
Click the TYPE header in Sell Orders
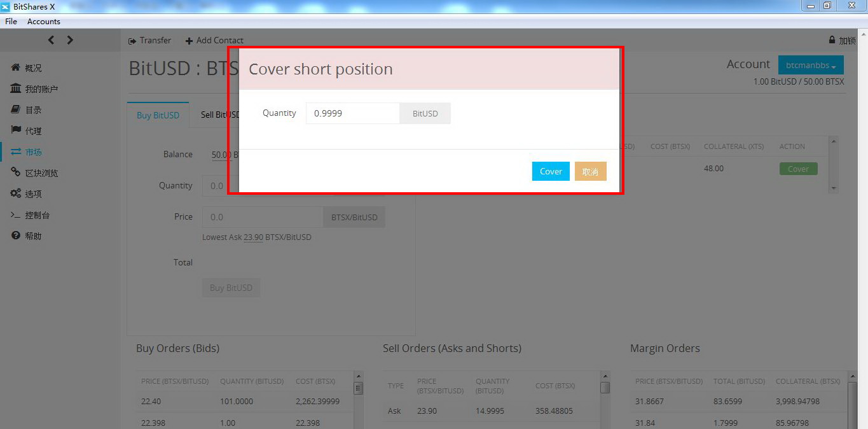pos(396,386)
